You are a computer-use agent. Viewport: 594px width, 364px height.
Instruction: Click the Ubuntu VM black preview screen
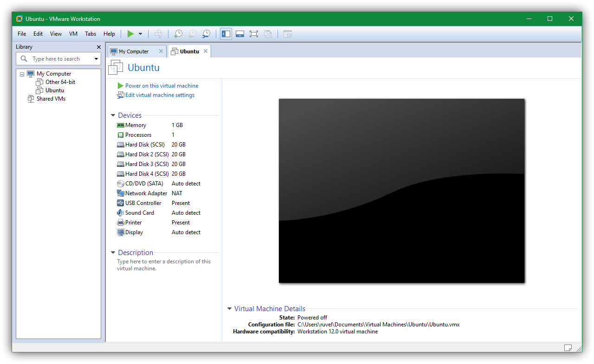coord(401,191)
